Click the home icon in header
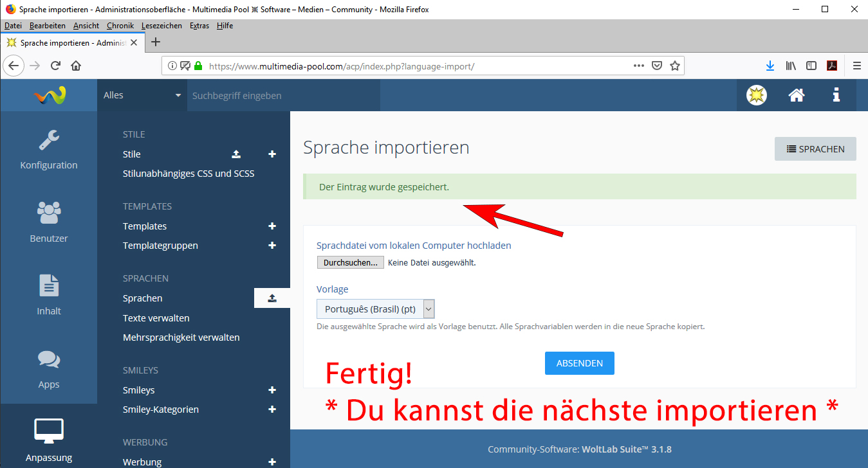This screenshot has width=868, height=468. click(x=796, y=95)
